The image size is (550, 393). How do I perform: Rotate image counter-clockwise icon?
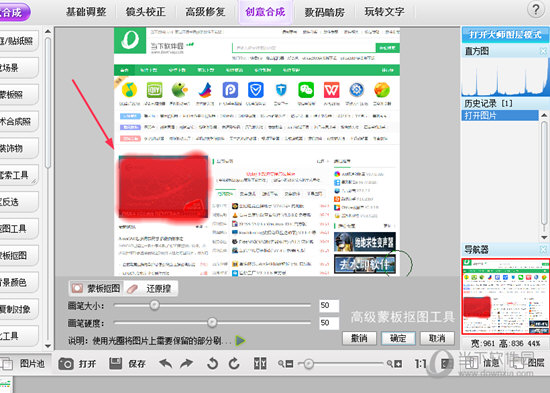click(x=212, y=364)
